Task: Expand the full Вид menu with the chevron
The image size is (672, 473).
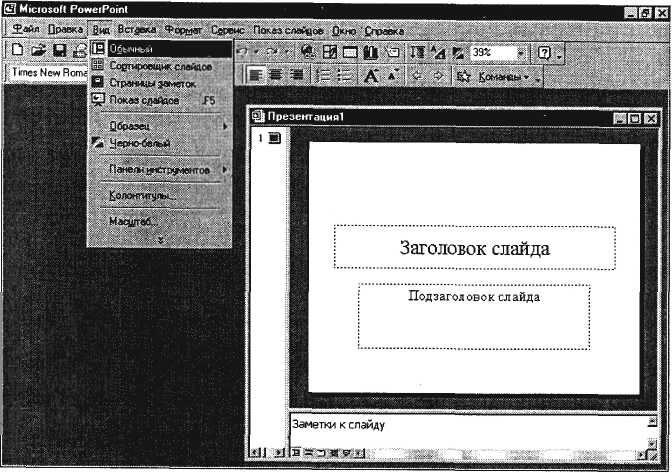Action: coord(161,240)
